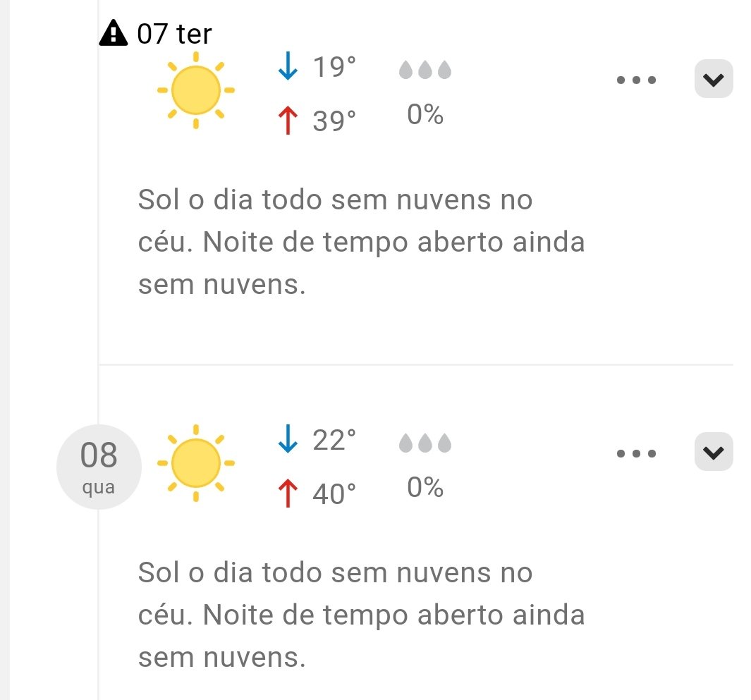Select the 08 qua date circle

(x=99, y=467)
